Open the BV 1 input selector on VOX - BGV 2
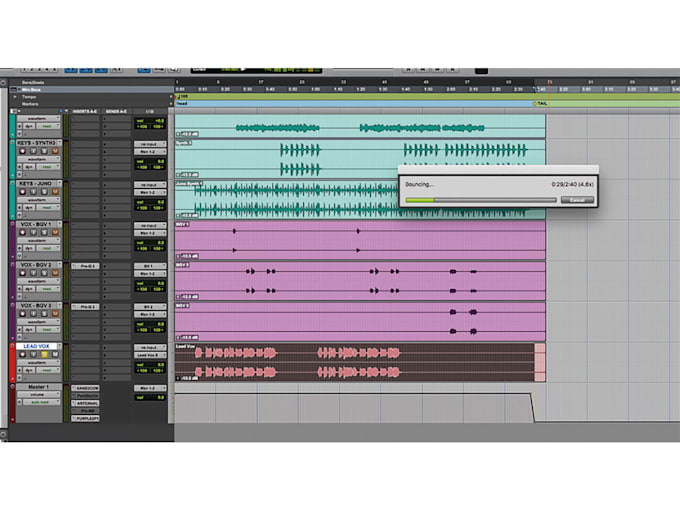This screenshot has width=680, height=510. (150, 266)
